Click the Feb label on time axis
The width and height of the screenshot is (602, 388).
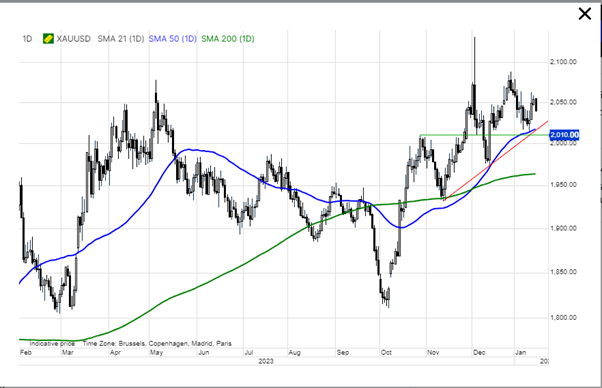(x=26, y=352)
